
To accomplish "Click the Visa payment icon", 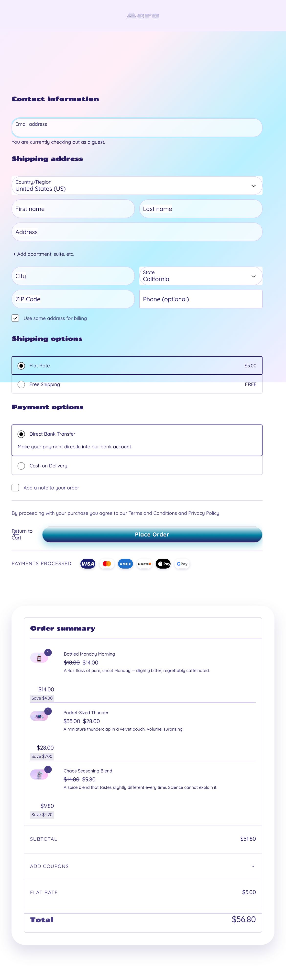I will 88,564.
